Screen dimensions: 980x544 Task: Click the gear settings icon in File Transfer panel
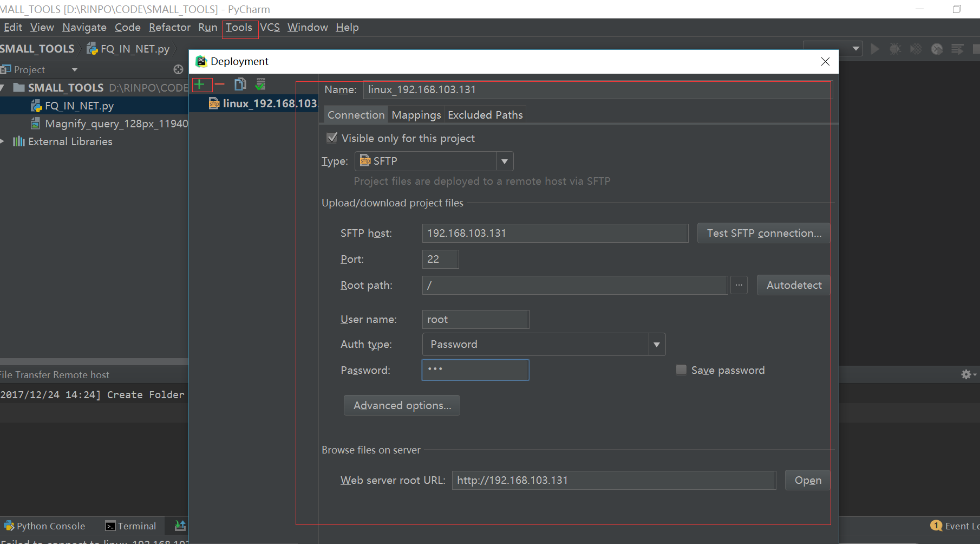click(966, 374)
